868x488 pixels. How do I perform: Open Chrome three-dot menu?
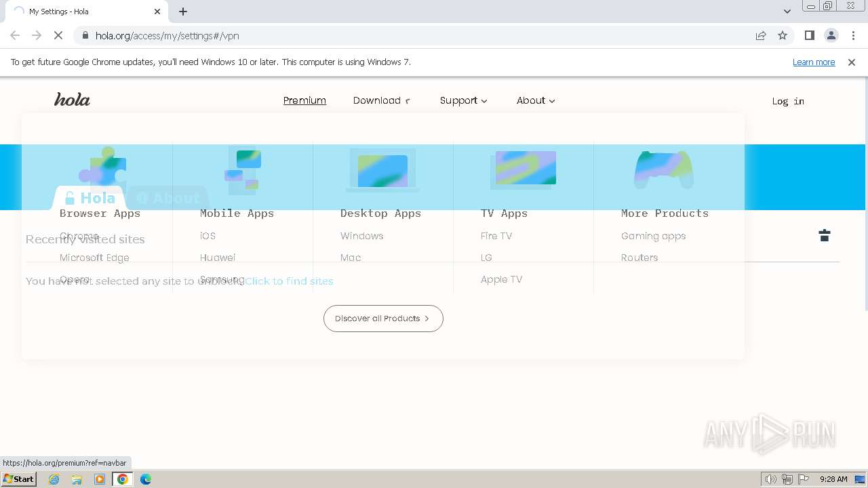(853, 35)
